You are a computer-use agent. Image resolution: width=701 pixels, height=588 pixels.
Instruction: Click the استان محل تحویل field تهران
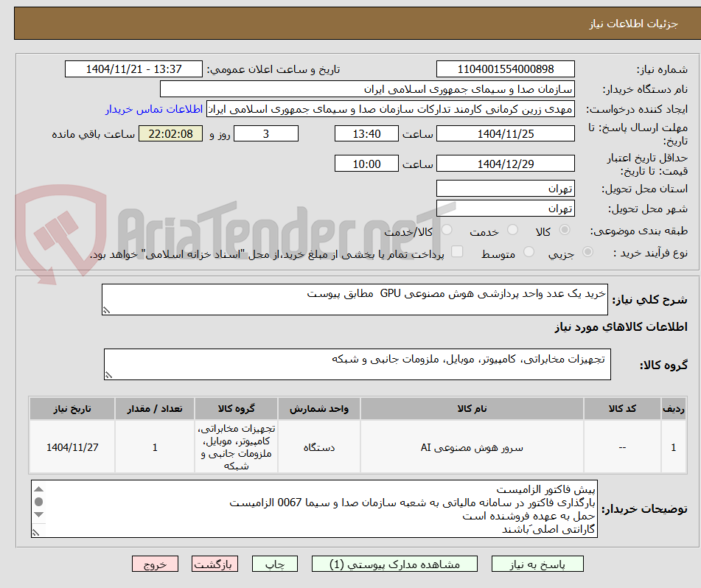pos(505,189)
